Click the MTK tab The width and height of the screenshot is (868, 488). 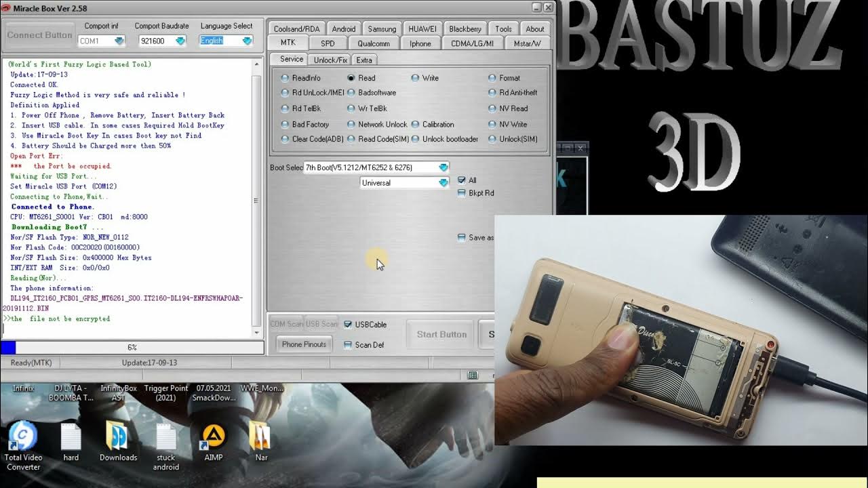click(x=288, y=43)
